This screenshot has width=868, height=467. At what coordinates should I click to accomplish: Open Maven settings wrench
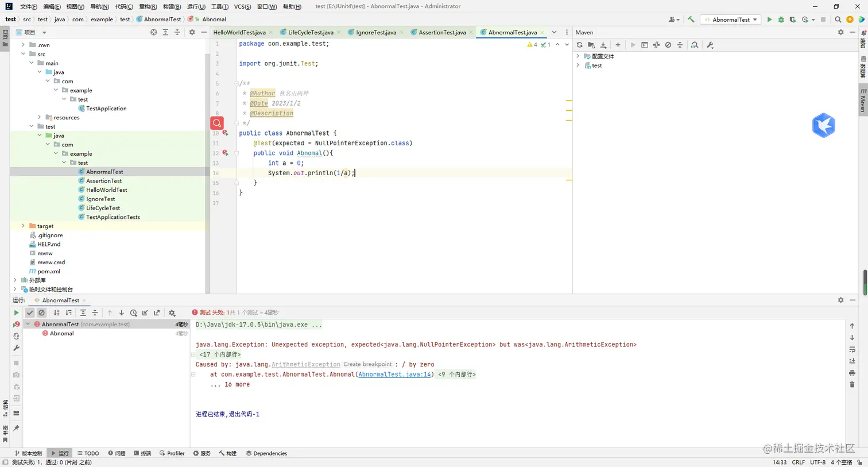pyautogui.click(x=710, y=45)
